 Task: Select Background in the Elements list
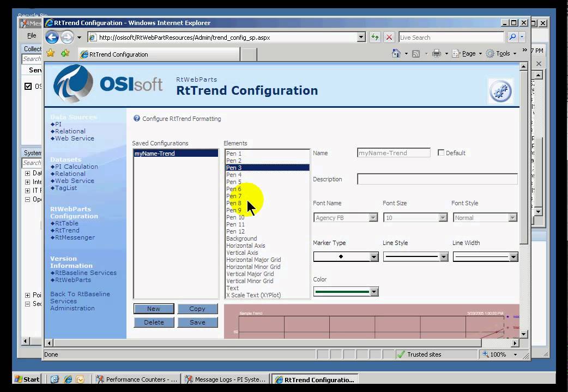click(267, 238)
